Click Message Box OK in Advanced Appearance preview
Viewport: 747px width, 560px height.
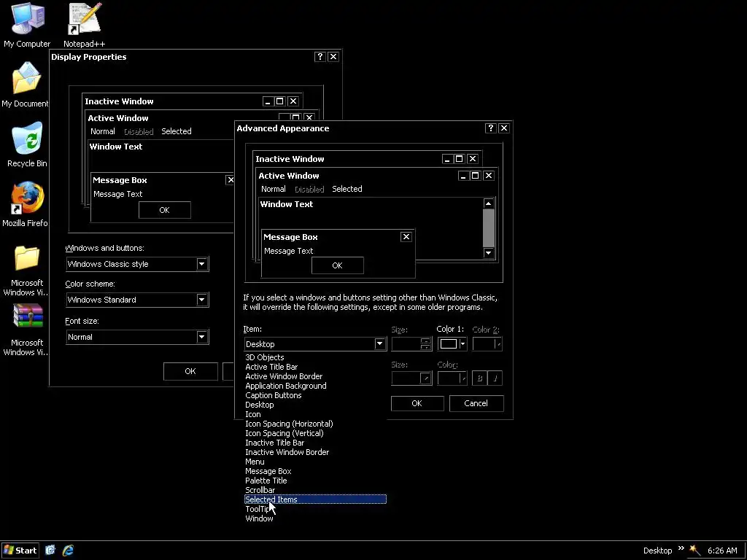coord(337,265)
